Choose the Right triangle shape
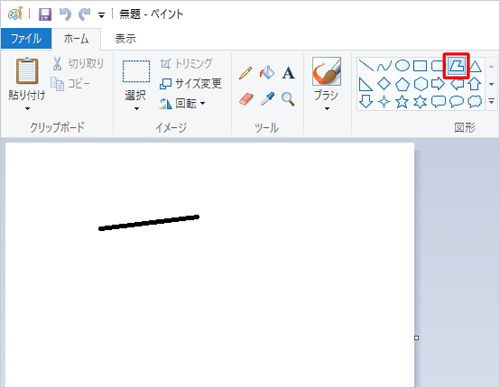 [x=366, y=84]
